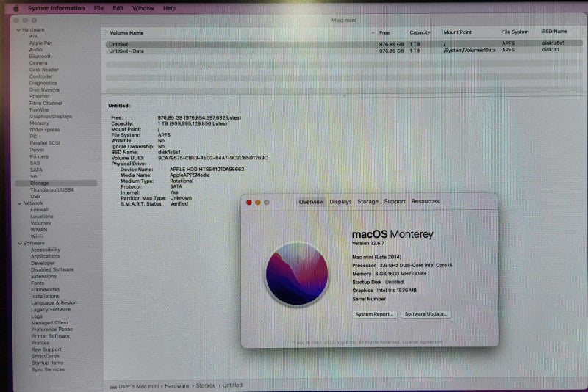Screen dimensions: 588x392
Task: Select Extensions under Software
Action: click(x=43, y=276)
